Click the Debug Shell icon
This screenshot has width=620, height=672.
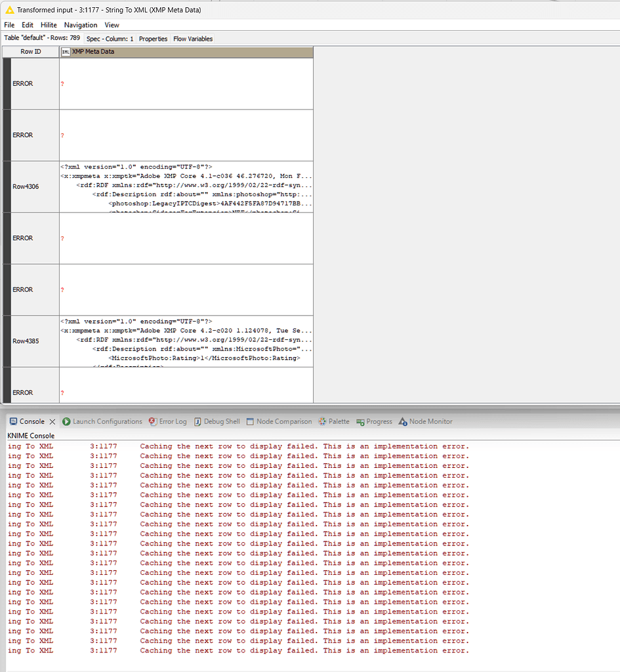click(198, 421)
